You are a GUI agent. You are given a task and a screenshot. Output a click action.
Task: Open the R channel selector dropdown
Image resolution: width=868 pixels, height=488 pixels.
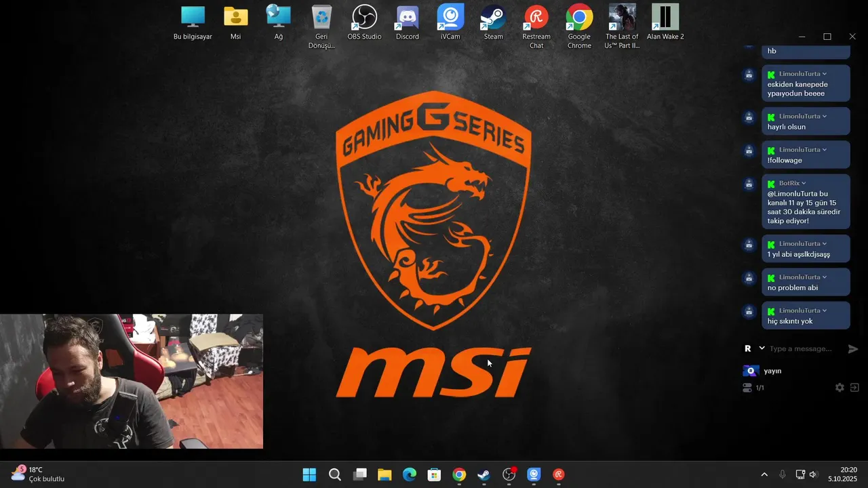click(755, 348)
